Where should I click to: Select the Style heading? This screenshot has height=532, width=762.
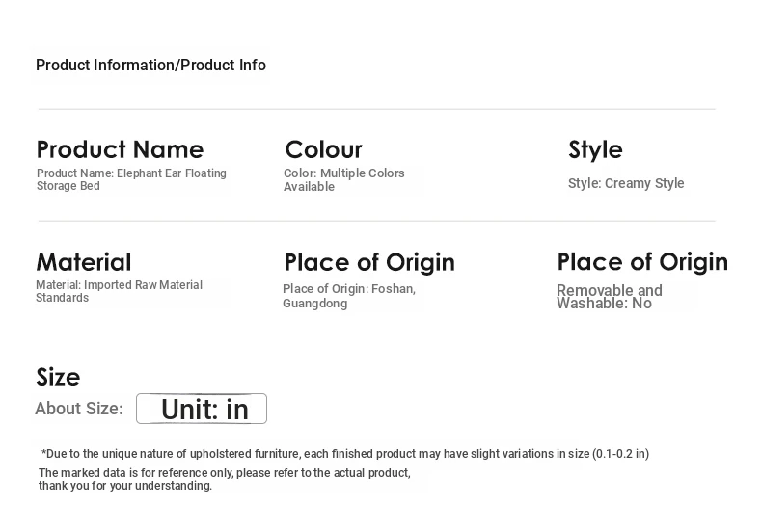point(595,149)
